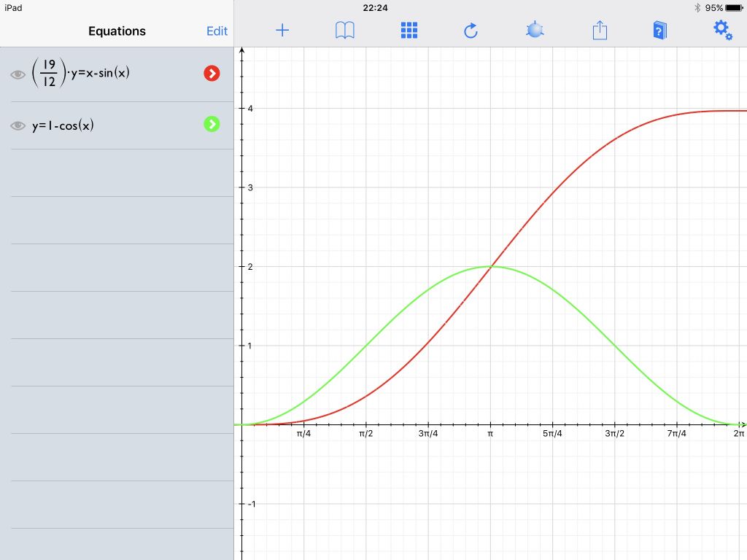Tap the 7π/4 axis label
The image size is (747, 560).
pos(676,433)
